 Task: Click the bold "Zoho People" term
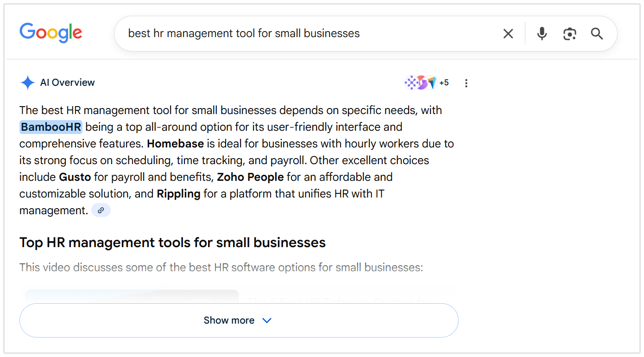point(250,177)
